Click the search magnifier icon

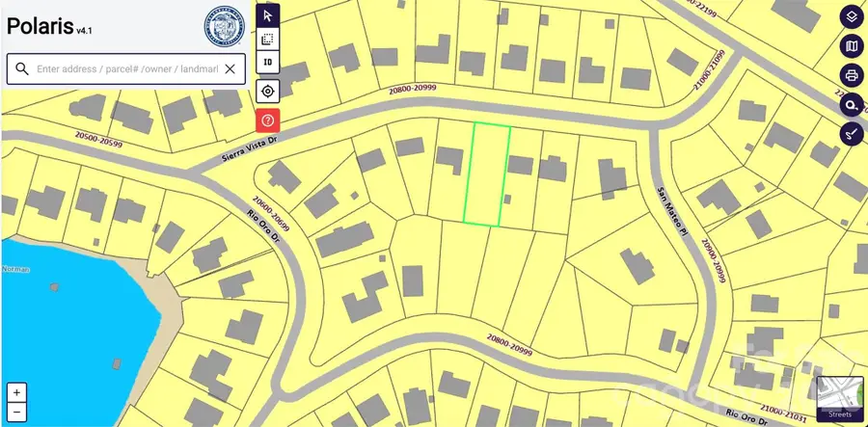click(x=22, y=68)
